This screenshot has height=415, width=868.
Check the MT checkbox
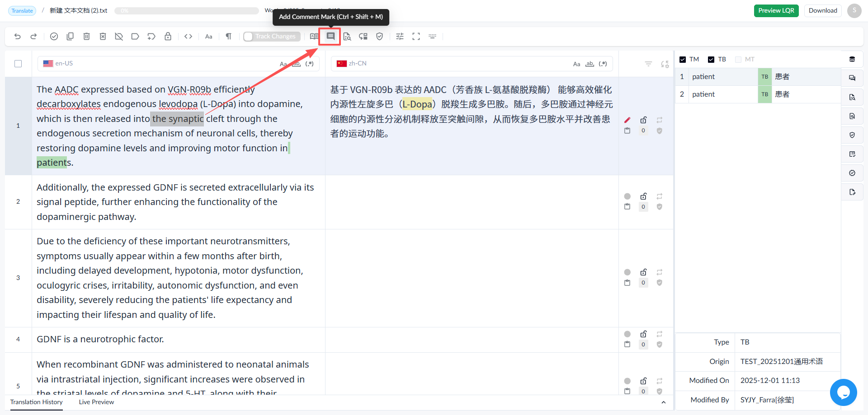pyautogui.click(x=738, y=60)
